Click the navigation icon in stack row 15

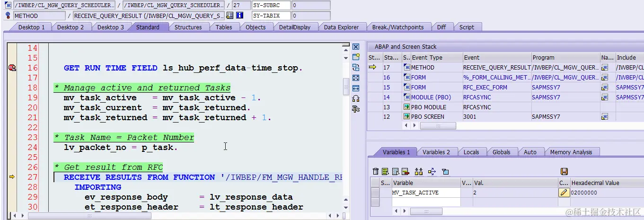point(604,88)
